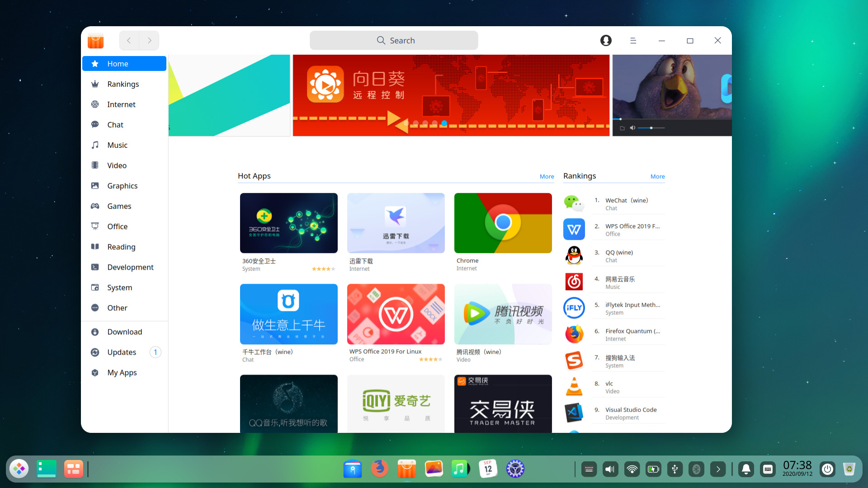Open the hamburger settings menu
Image resolution: width=868 pixels, height=488 pixels.
633,40
